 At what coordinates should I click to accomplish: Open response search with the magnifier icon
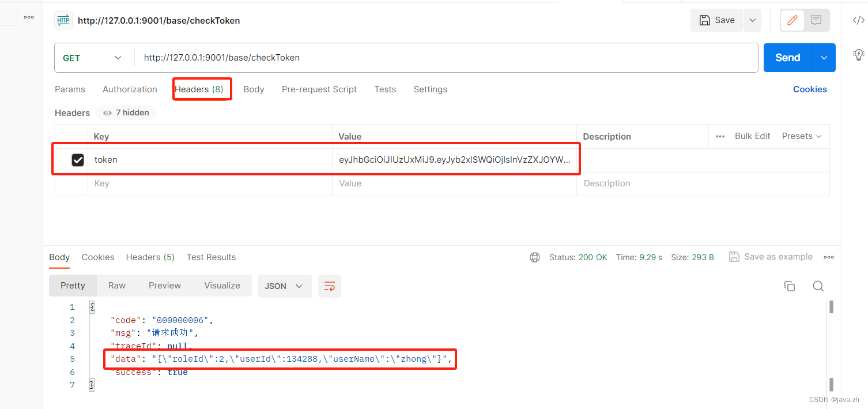coord(818,286)
